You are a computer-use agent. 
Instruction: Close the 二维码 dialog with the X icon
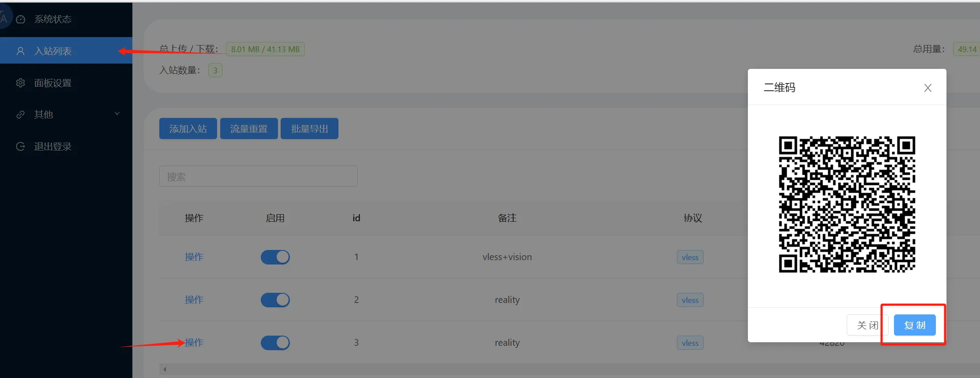click(927, 88)
